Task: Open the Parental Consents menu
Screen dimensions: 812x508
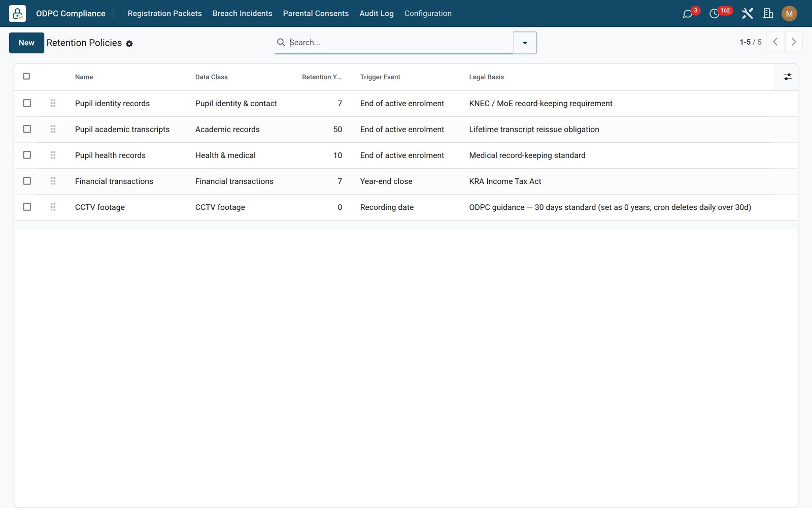Action: [316, 14]
